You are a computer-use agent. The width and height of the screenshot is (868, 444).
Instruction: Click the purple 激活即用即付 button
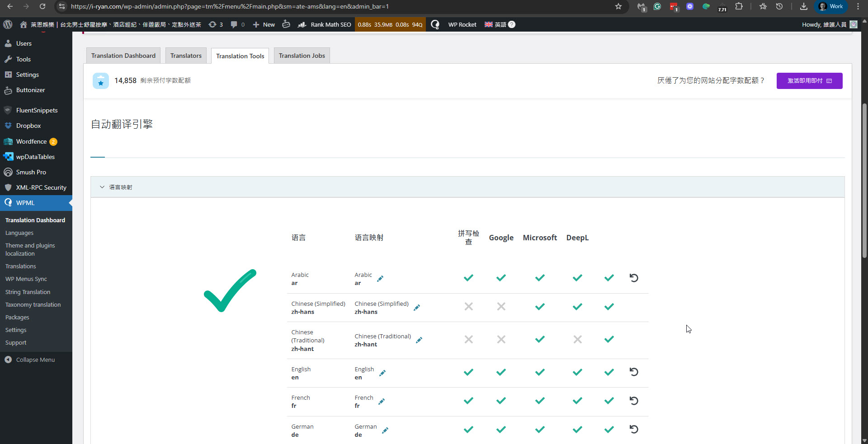click(x=809, y=81)
